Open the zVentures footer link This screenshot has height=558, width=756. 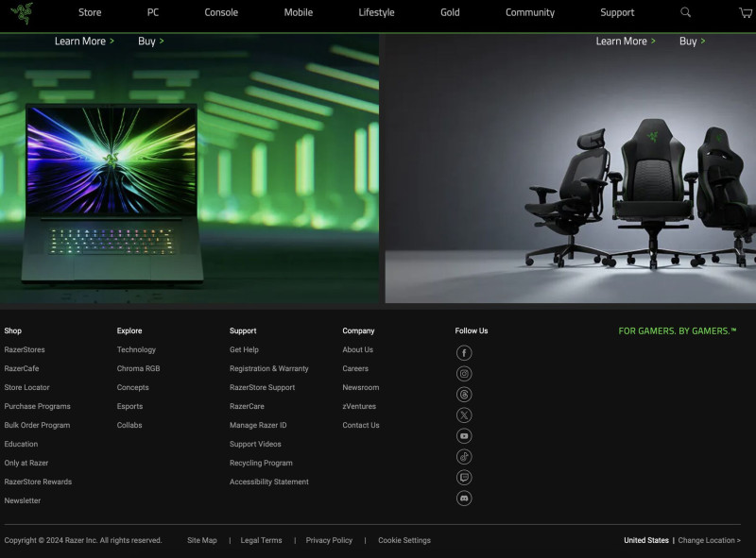(359, 406)
